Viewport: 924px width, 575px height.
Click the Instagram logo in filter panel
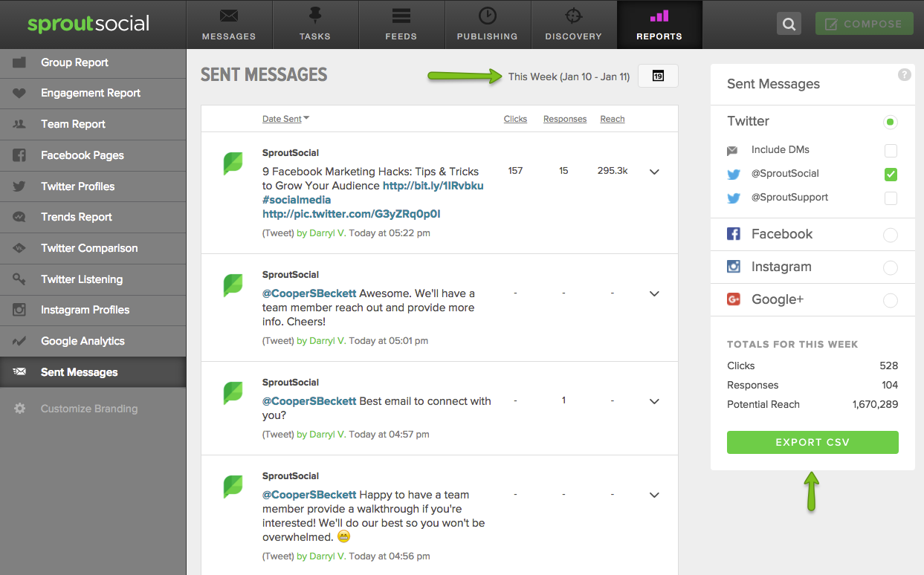(x=734, y=267)
